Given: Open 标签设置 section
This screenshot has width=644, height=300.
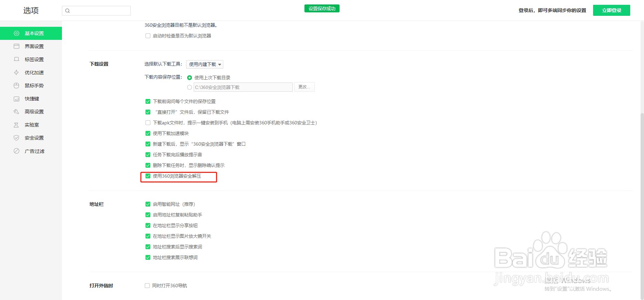Looking at the screenshot, I should 31,59.
